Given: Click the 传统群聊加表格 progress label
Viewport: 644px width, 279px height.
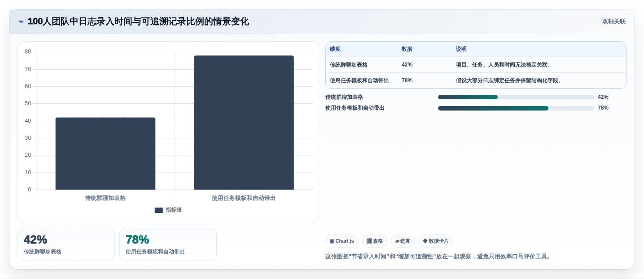Looking at the screenshot, I should [344, 97].
